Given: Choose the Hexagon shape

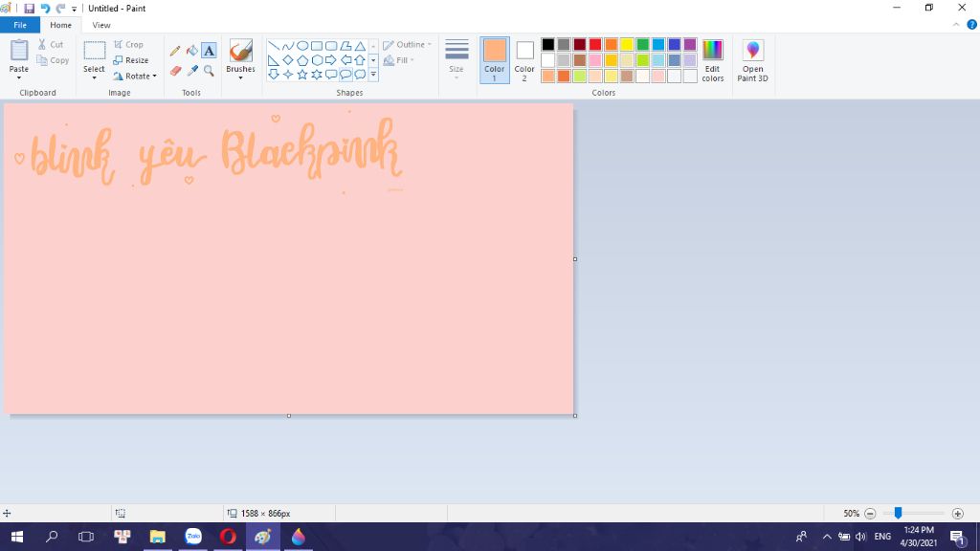Looking at the screenshot, I should click(x=317, y=60).
